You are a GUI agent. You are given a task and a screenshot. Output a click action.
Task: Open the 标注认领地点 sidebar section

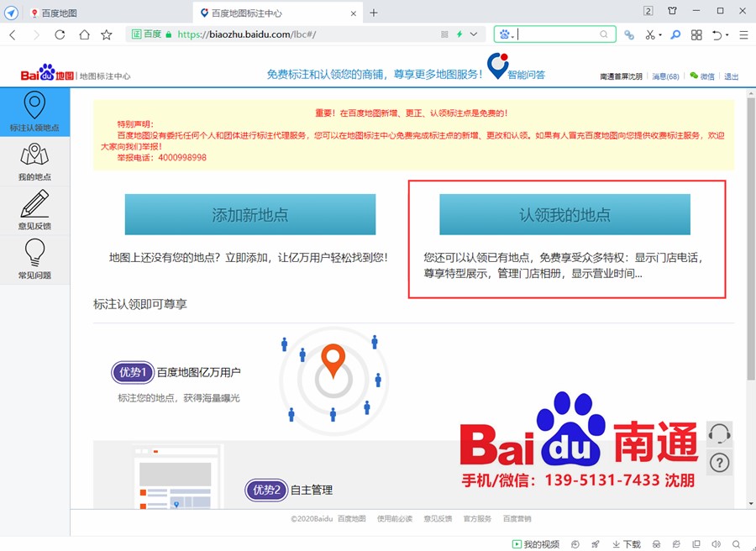click(34, 112)
